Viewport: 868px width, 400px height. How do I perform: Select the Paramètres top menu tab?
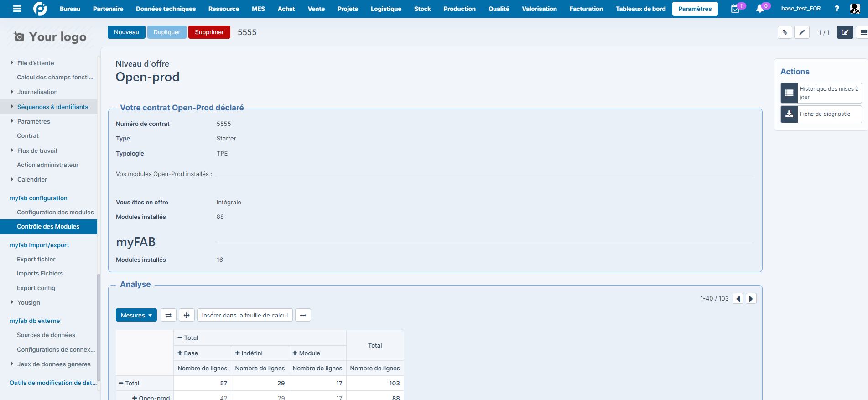tap(695, 9)
